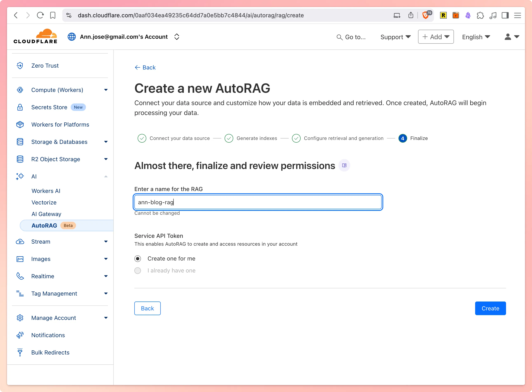Click the blue Create button
The image size is (532, 392).
[490, 308]
